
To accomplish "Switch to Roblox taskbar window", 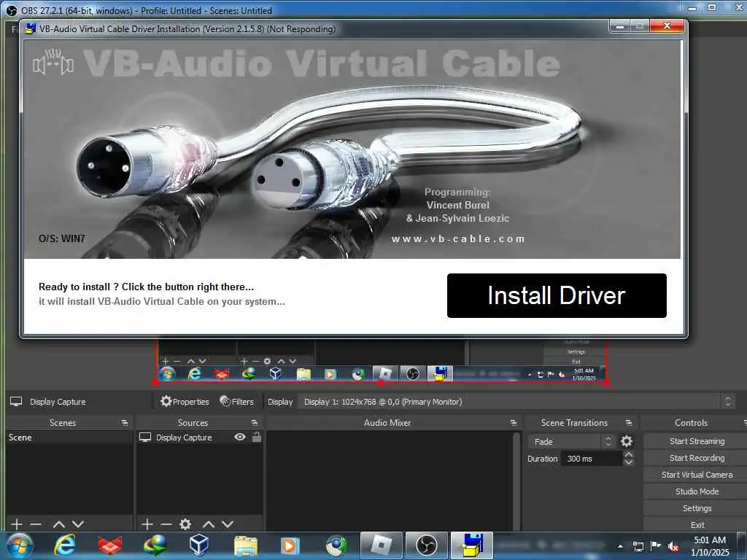I will coord(381,545).
